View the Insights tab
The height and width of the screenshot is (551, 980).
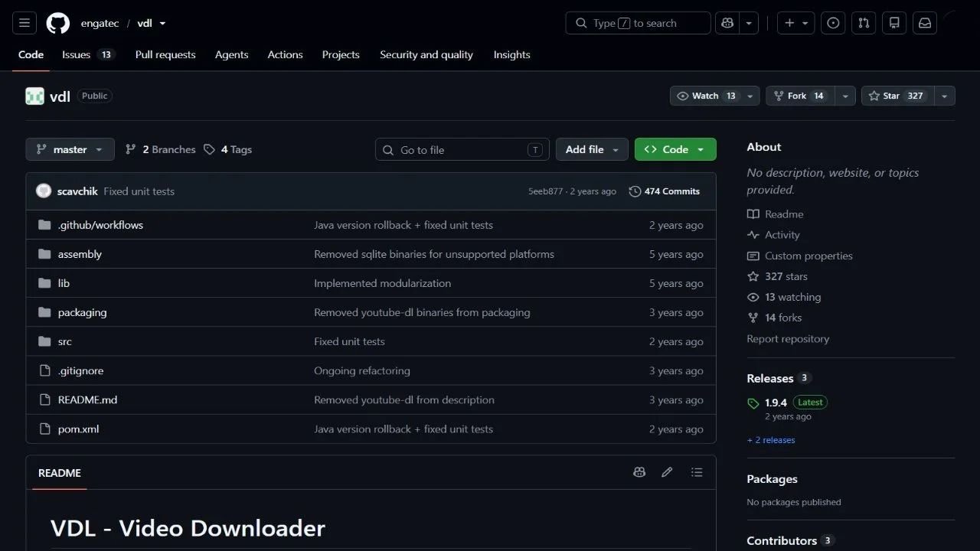coord(511,55)
